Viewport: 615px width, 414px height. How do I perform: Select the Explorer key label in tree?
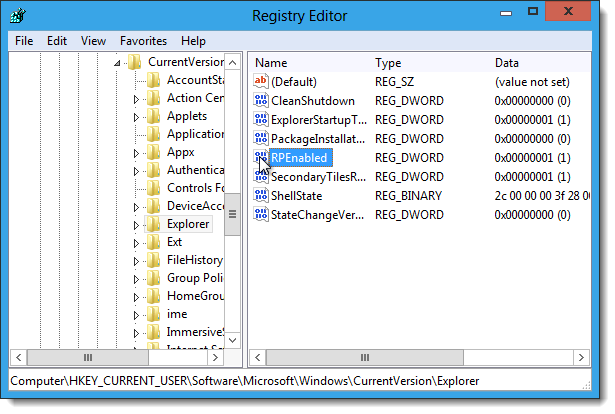(x=188, y=224)
